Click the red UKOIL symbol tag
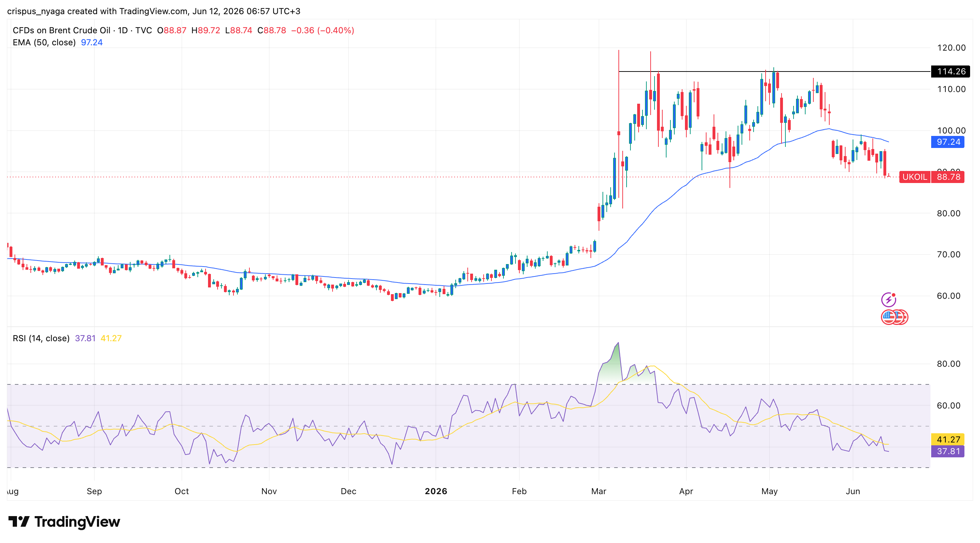 [915, 177]
